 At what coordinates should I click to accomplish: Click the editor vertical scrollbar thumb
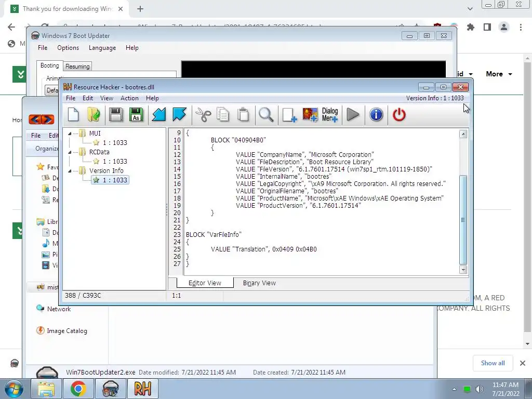pos(463,220)
